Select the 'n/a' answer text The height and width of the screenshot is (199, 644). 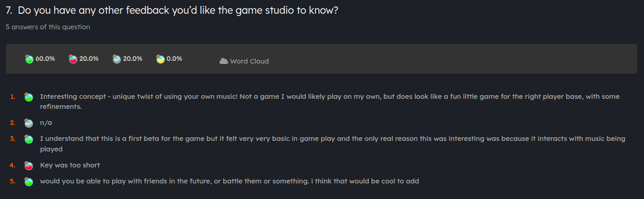46,123
